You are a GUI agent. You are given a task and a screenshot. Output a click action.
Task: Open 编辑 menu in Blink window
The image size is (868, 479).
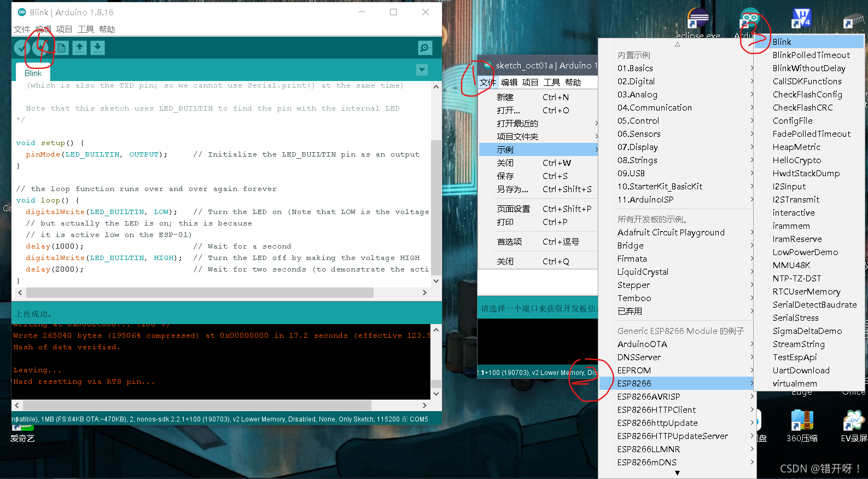(x=43, y=29)
